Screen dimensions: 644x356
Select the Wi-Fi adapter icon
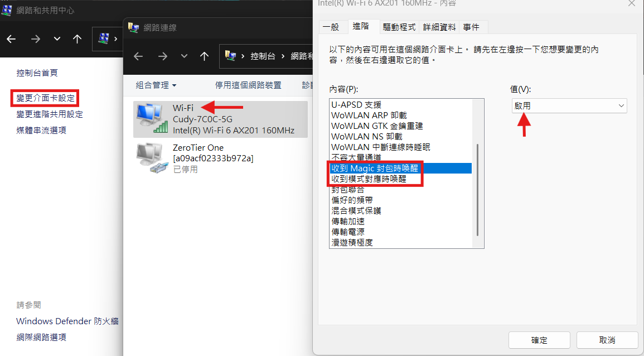152,119
